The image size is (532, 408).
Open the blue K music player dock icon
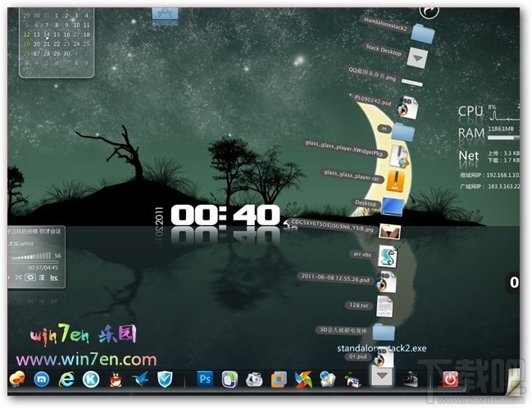(x=91, y=379)
